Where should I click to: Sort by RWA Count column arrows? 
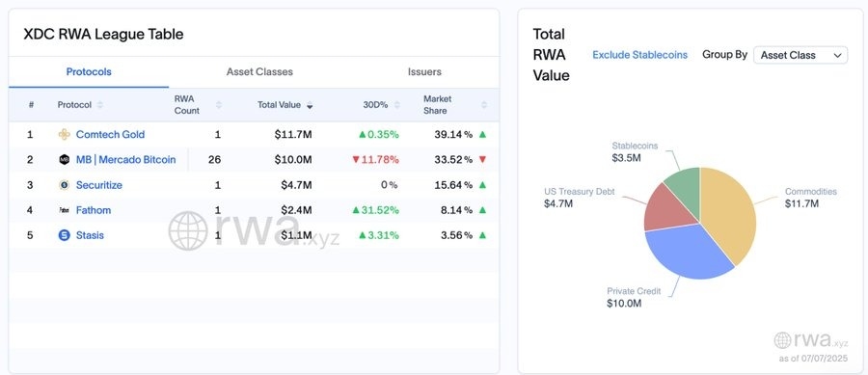click(x=219, y=104)
